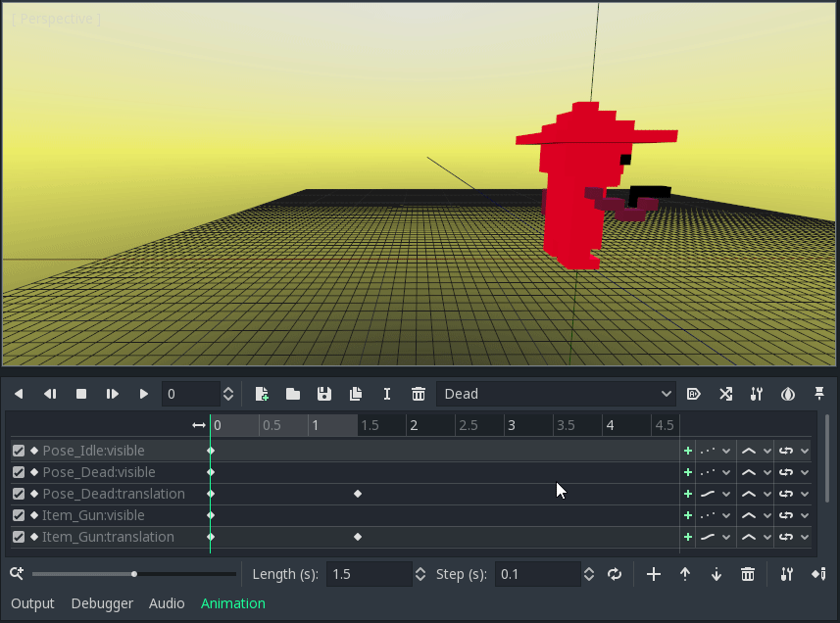Change interpolation of Pose_Dead:translation track
Image resolution: width=840 pixels, height=623 pixels.
(756, 494)
